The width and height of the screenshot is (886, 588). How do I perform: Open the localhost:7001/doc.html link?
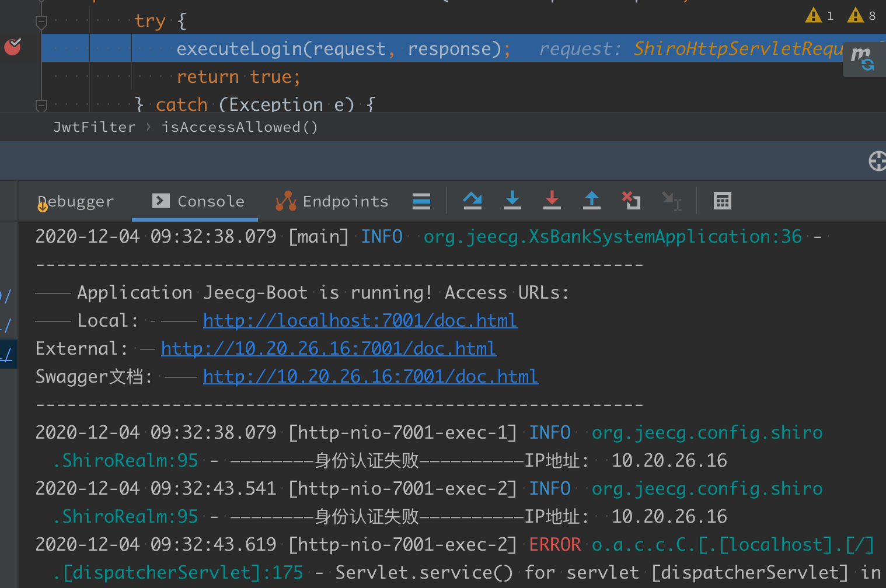[x=360, y=320]
